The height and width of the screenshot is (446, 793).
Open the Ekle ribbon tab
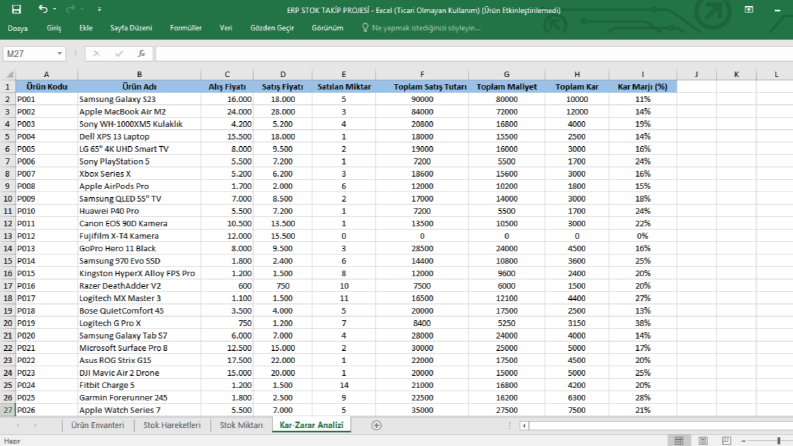(x=85, y=28)
